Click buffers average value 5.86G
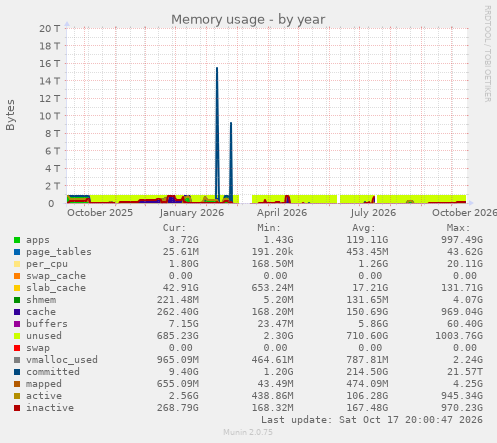497x443 pixels. tap(373, 324)
